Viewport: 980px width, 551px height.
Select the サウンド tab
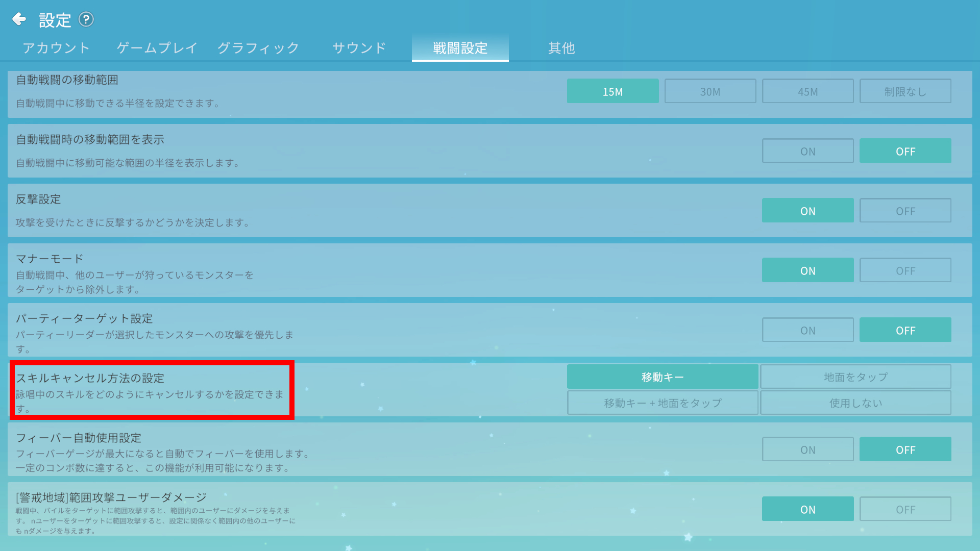pyautogui.click(x=359, y=48)
